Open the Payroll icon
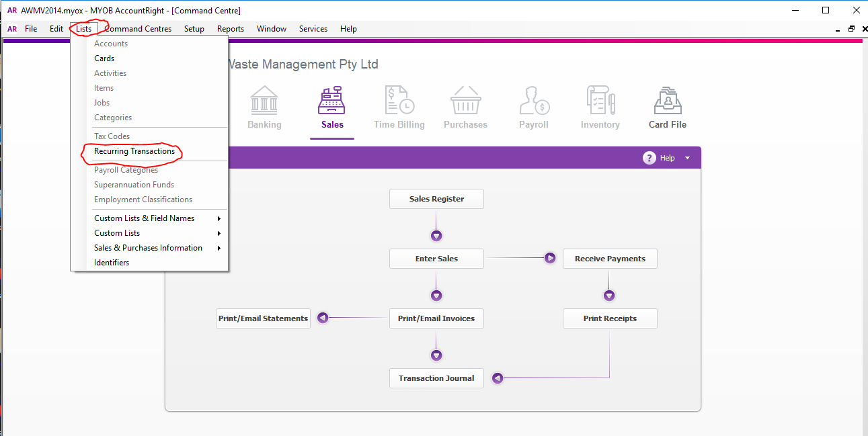The height and width of the screenshot is (436, 868). (x=534, y=100)
